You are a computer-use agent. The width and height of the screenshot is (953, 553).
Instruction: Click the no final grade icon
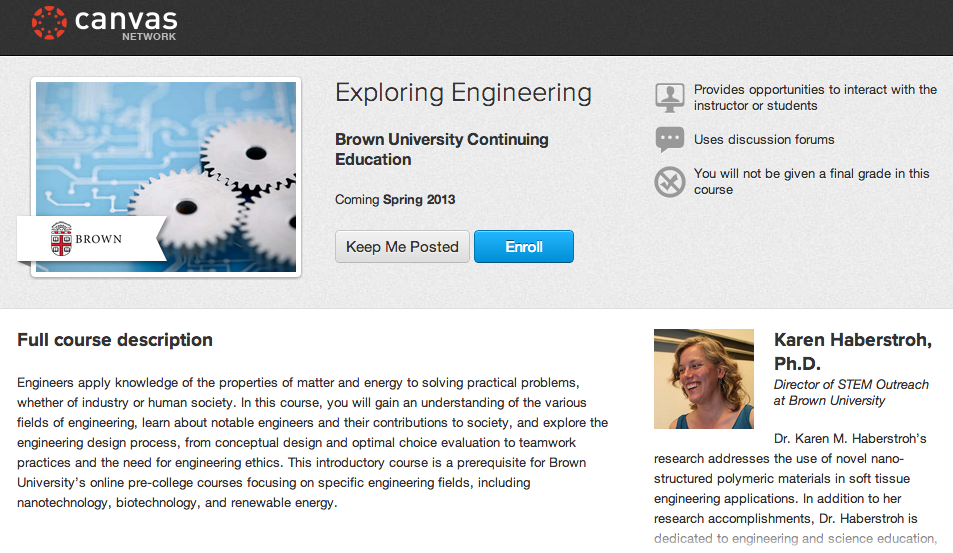[669, 182]
